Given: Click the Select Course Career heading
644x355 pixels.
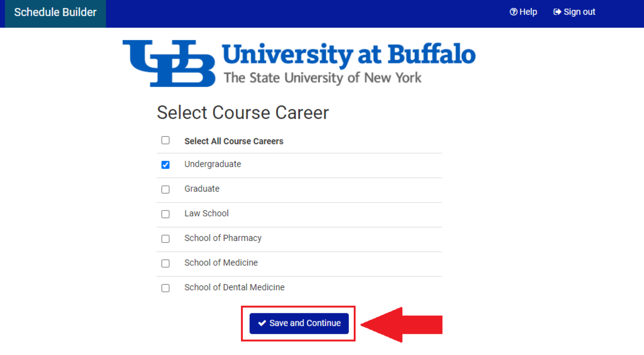Looking at the screenshot, I should point(242,113).
